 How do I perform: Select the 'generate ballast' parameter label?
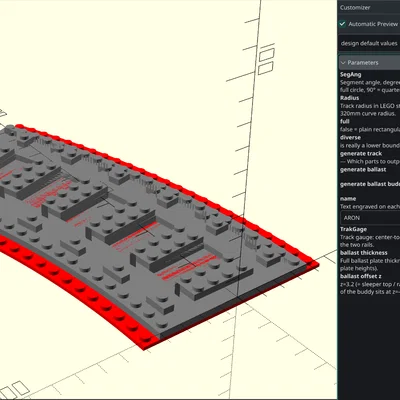point(363,170)
